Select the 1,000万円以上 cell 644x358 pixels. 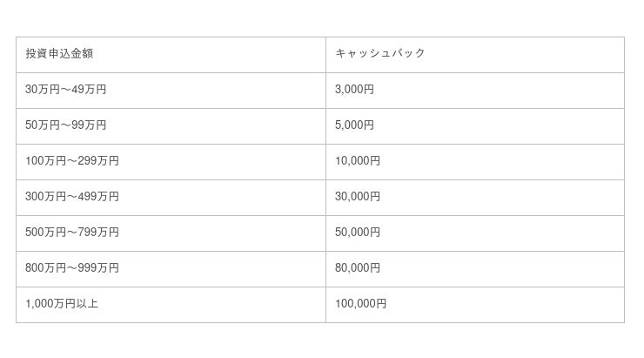tap(171, 304)
